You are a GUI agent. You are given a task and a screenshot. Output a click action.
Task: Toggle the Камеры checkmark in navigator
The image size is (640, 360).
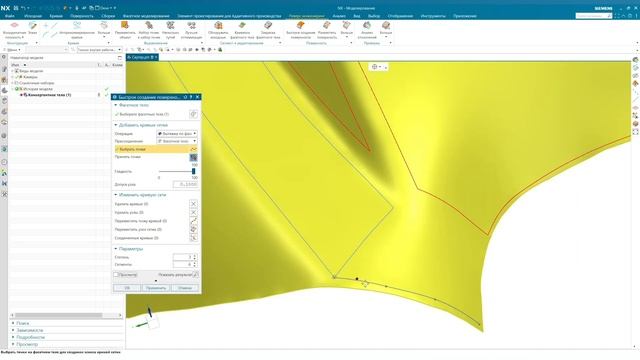17,77
